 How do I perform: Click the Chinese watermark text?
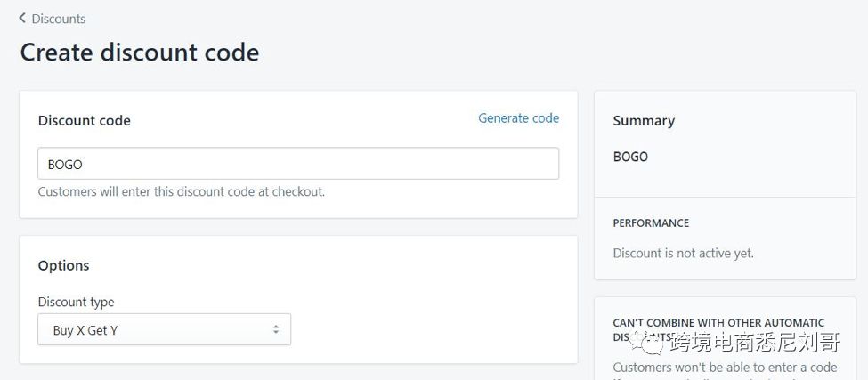[754, 341]
